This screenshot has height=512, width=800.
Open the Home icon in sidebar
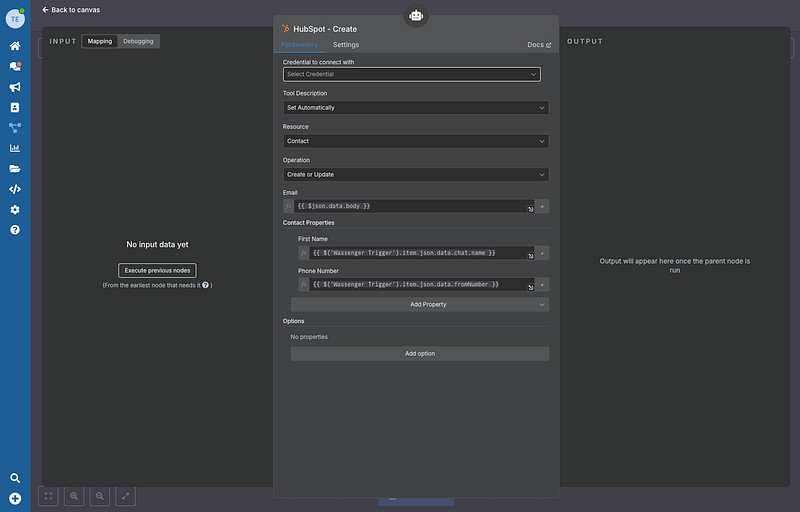point(15,46)
